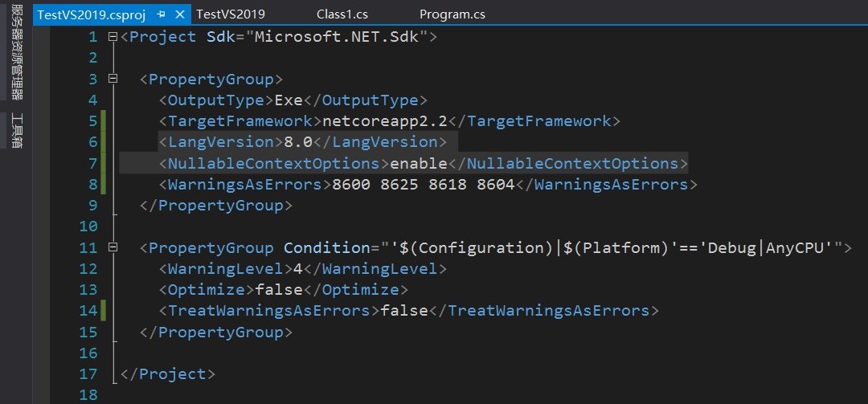Switch to the TestVS2019 tab

pyautogui.click(x=231, y=14)
